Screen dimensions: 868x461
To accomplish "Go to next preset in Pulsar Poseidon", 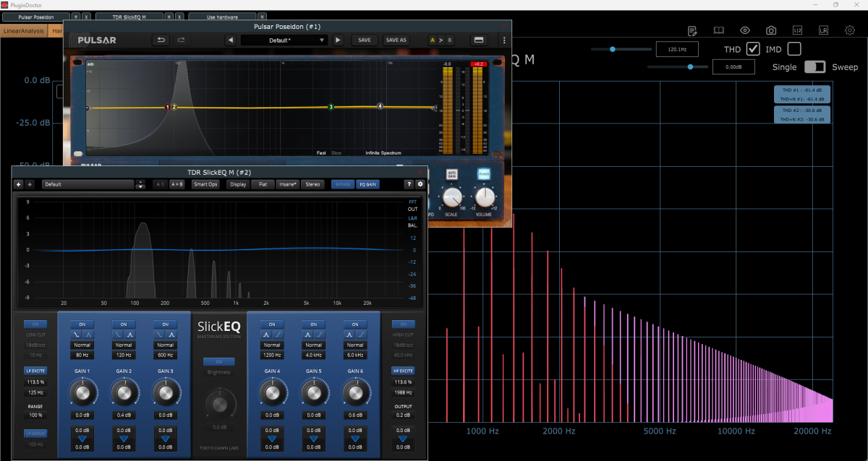I will [338, 40].
